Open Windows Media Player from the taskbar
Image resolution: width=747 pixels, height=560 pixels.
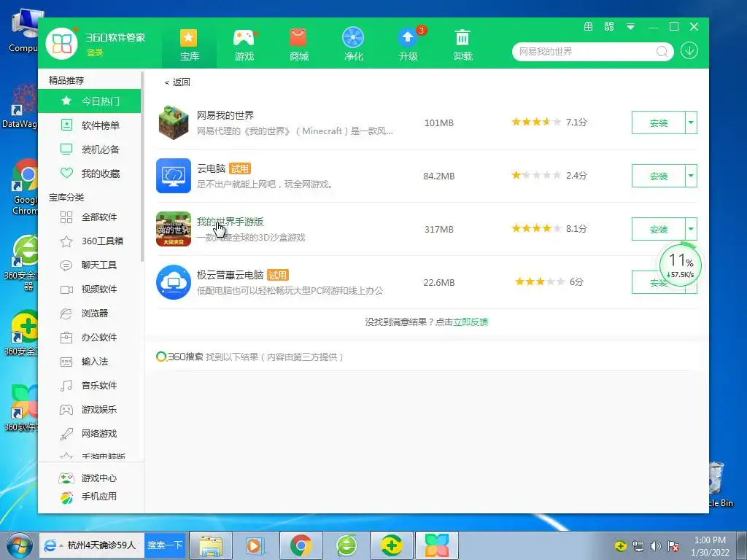[x=255, y=545]
